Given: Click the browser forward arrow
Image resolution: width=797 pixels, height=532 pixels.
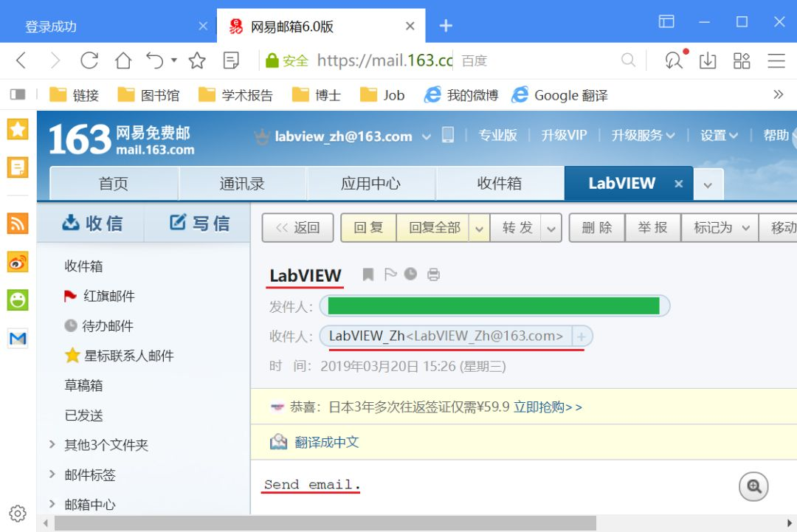Looking at the screenshot, I should [x=55, y=61].
